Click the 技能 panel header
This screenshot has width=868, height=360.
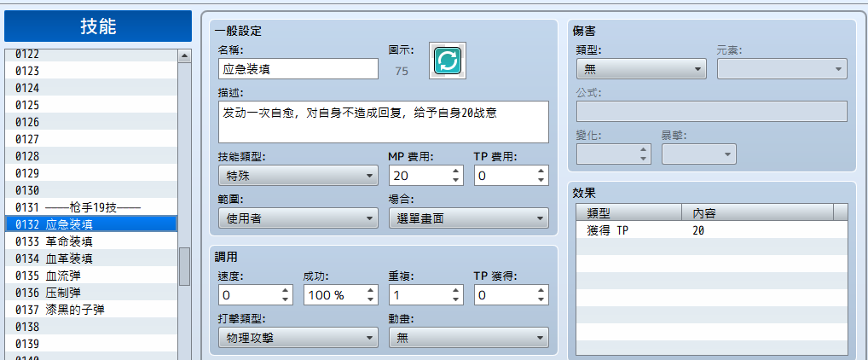98,26
